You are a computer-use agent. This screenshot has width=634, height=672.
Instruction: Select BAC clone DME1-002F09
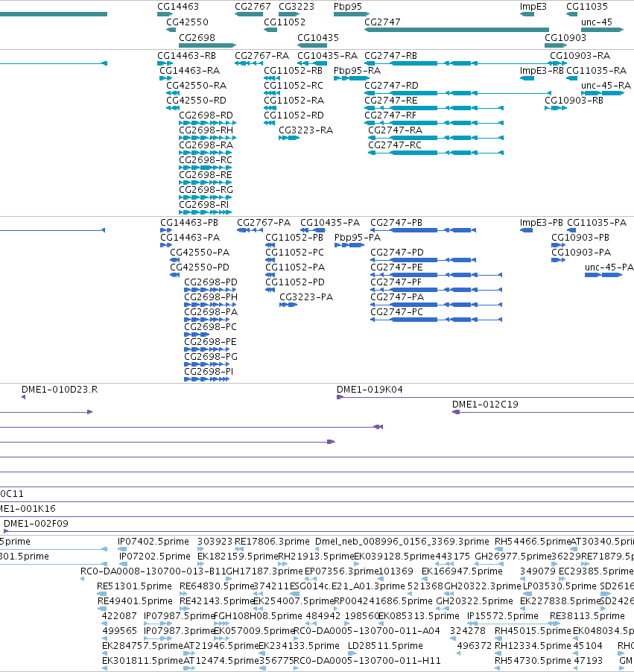(319, 531)
